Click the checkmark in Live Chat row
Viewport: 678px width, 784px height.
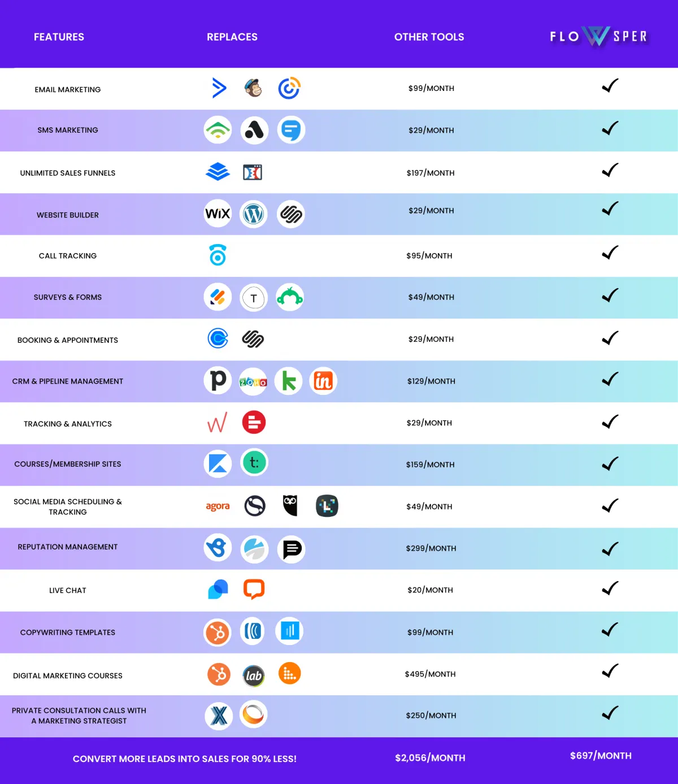610,588
